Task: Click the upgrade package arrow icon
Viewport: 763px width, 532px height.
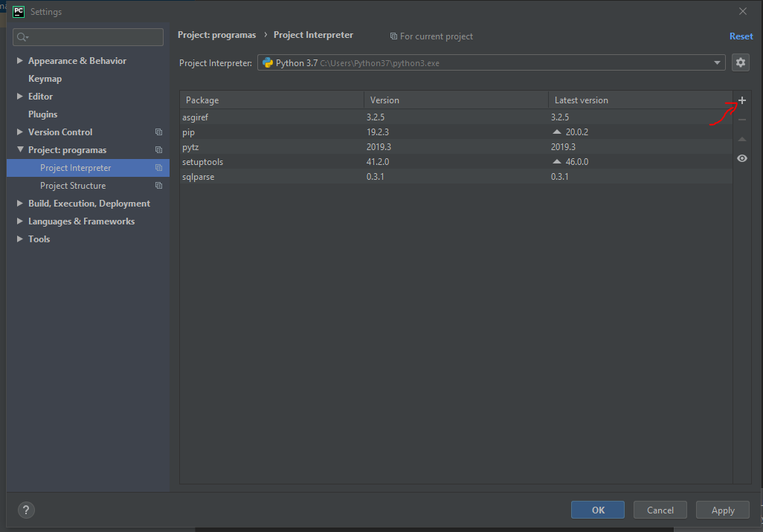Action: pos(741,139)
